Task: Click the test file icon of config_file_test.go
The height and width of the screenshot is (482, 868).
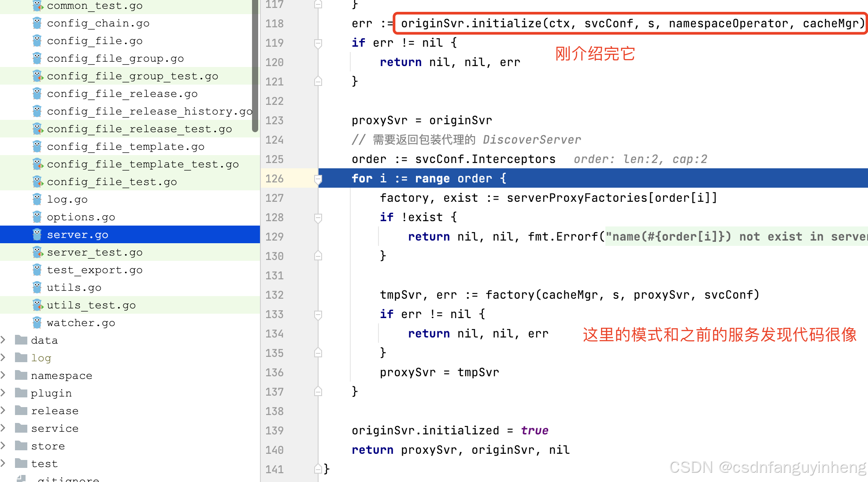Action: coord(37,182)
